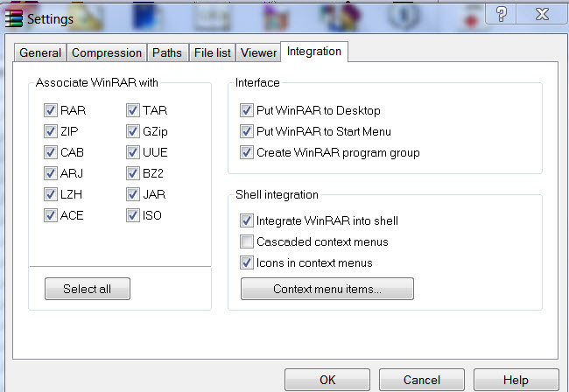
Task: Toggle the CAB file association
Action: pyautogui.click(x=51, y=152)
